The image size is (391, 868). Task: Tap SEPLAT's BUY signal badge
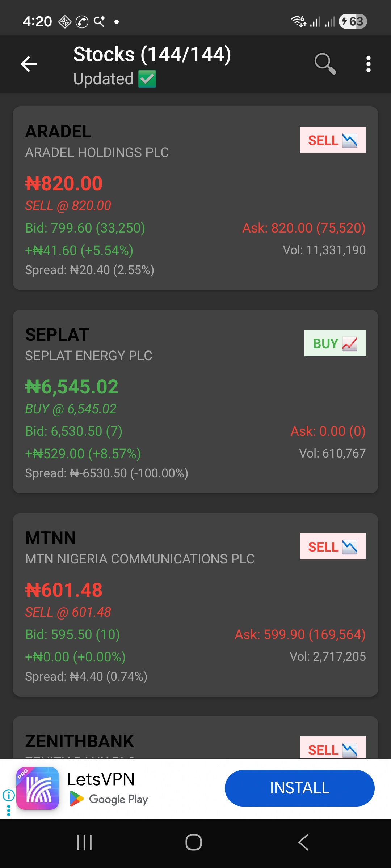coord(335,343)
